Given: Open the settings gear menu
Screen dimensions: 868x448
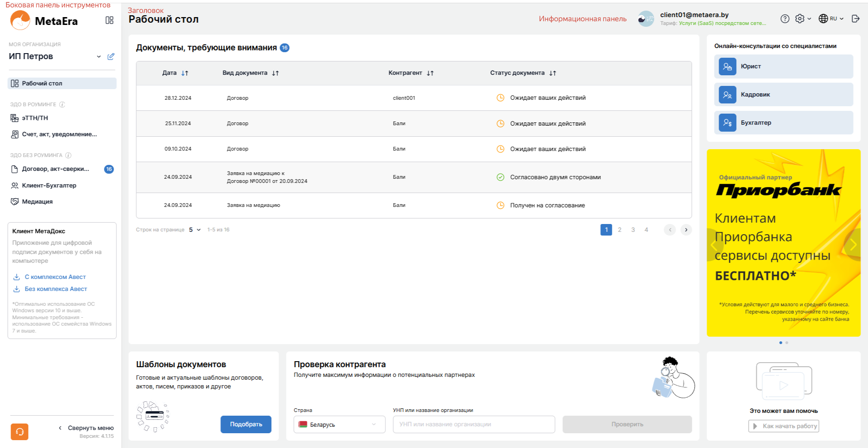Looking at the screenshot, I should click(802, 18).
